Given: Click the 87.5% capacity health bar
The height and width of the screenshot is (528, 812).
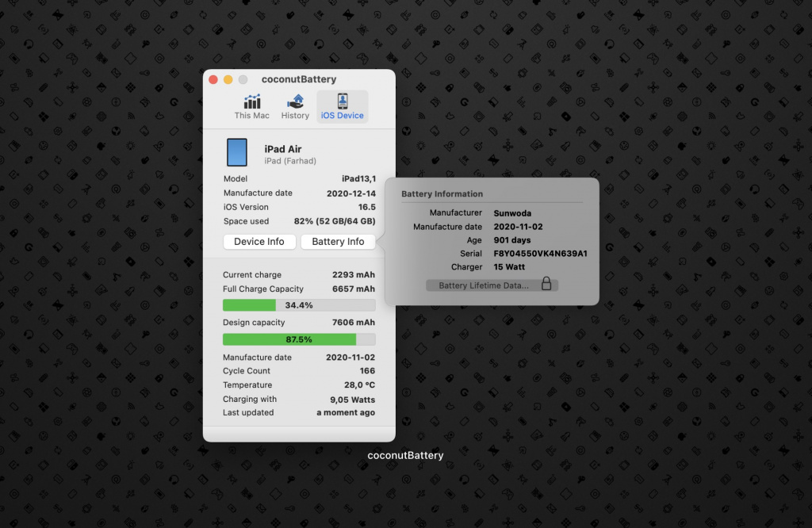Looking at the screenshot, I should 299,339.
